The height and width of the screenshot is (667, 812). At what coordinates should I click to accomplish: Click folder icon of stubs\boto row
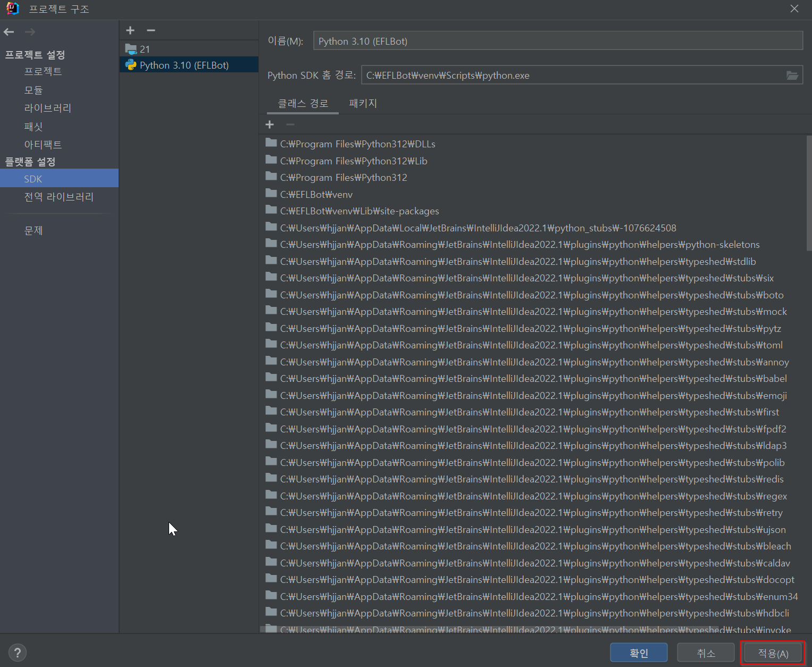[271, 294]
